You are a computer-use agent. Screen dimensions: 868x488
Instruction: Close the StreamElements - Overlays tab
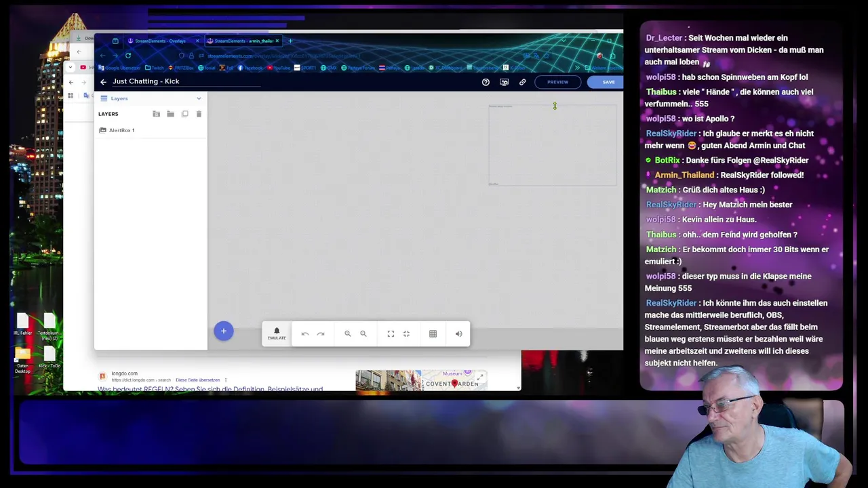click(197, 41)
